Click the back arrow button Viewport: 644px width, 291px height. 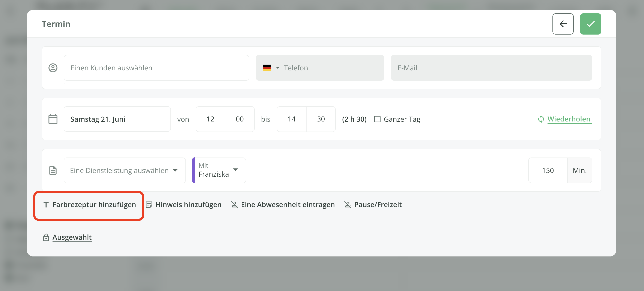pos(563,24)
